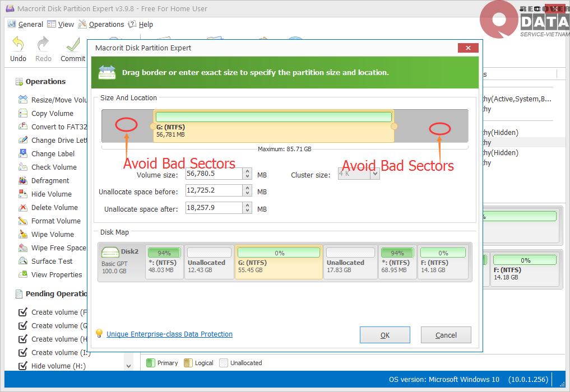
Task: Click the Disk2 drive icon in Disk Map
Action: coord(110,252)
